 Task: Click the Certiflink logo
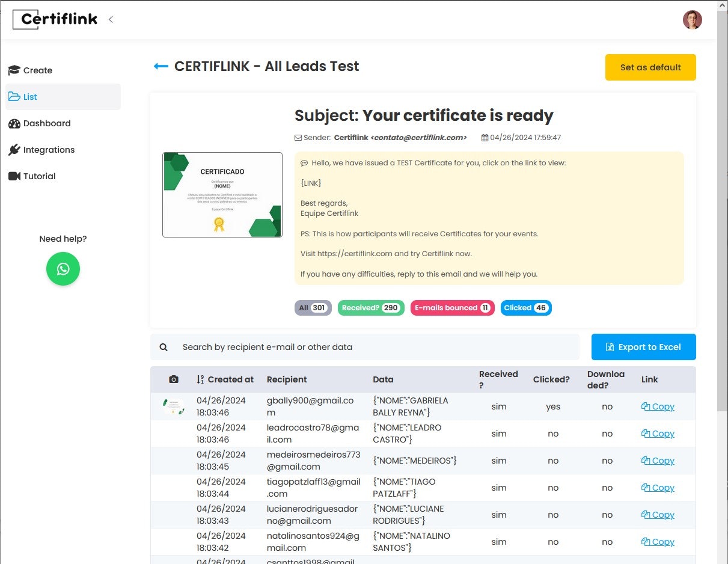click(x=55, y=19)
